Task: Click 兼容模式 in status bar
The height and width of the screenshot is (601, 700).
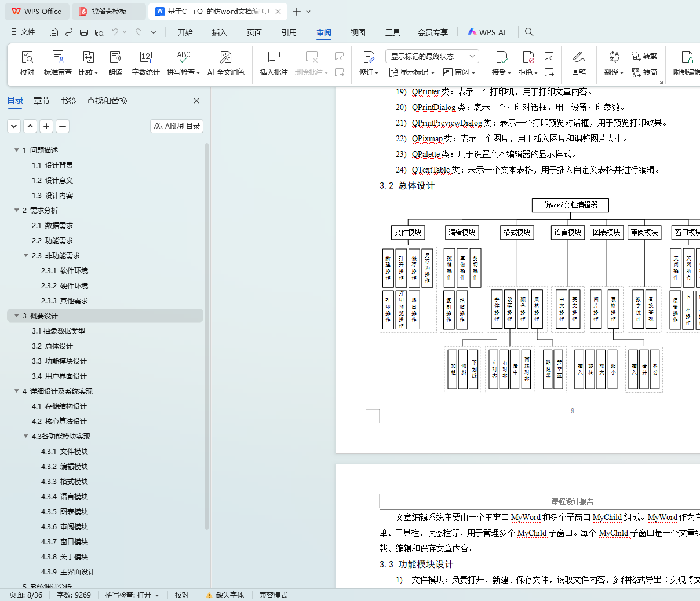Action: click(274, 595)
